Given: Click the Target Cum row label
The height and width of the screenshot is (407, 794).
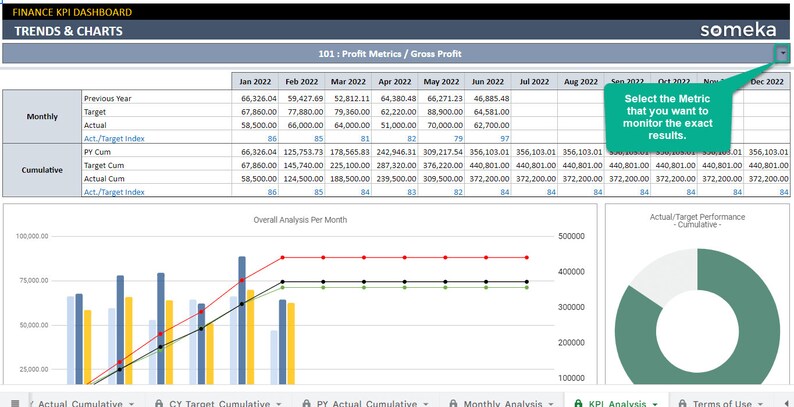Looking at the screenshot, I should click(103, 165).
